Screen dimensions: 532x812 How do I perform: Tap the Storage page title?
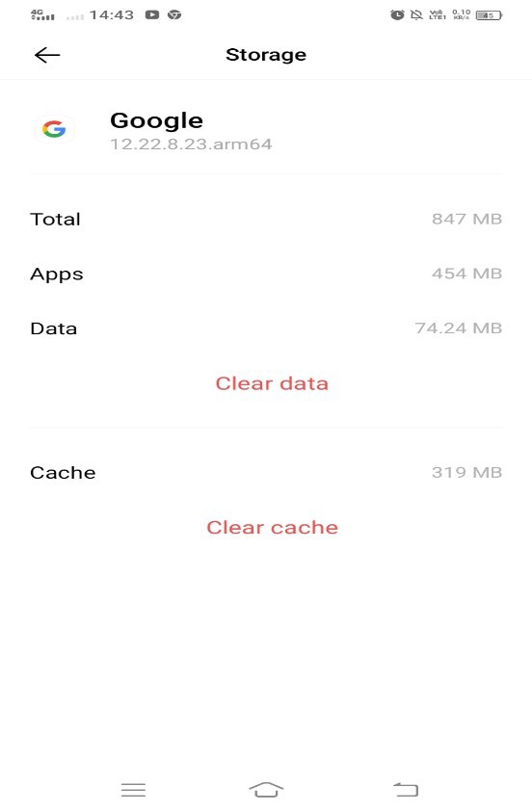tap(266, 54)
